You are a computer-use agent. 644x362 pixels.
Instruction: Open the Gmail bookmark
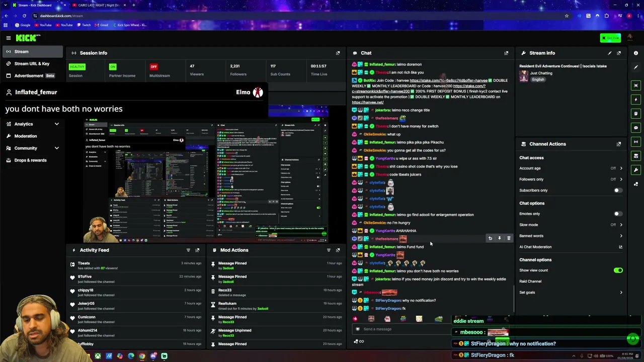(x=101, y=25)
